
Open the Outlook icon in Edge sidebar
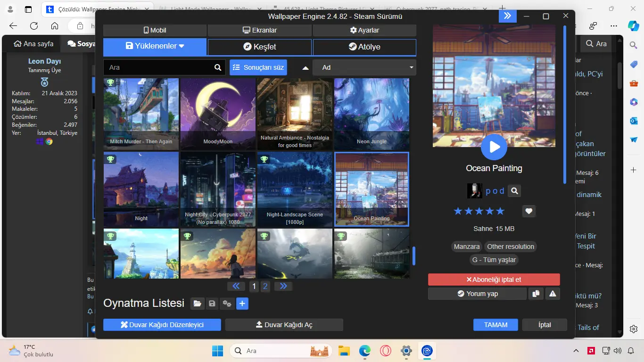tap(634, 121)
